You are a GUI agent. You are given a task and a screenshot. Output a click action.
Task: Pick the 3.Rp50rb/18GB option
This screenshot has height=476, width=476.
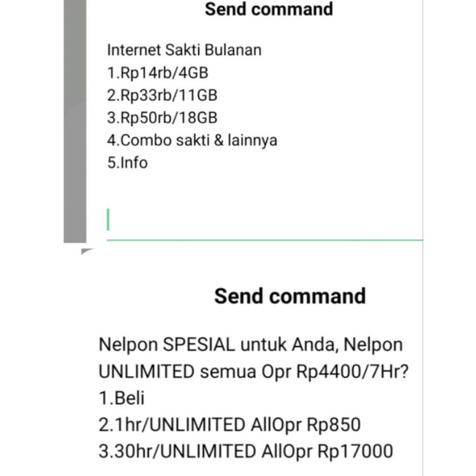pyautogui.click(x=163, y=118)
